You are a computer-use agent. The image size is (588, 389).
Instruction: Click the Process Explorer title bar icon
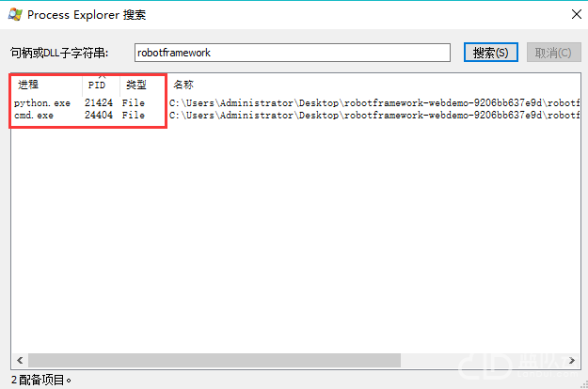[15, 15]
